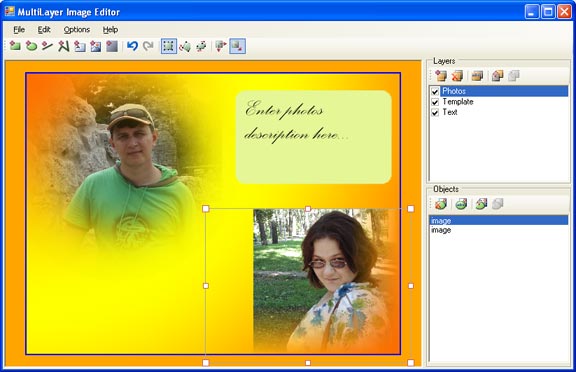Viewport: 576px width, 372px height.
Task: Select the add rectangle shape tool
Action: point(15,46)
